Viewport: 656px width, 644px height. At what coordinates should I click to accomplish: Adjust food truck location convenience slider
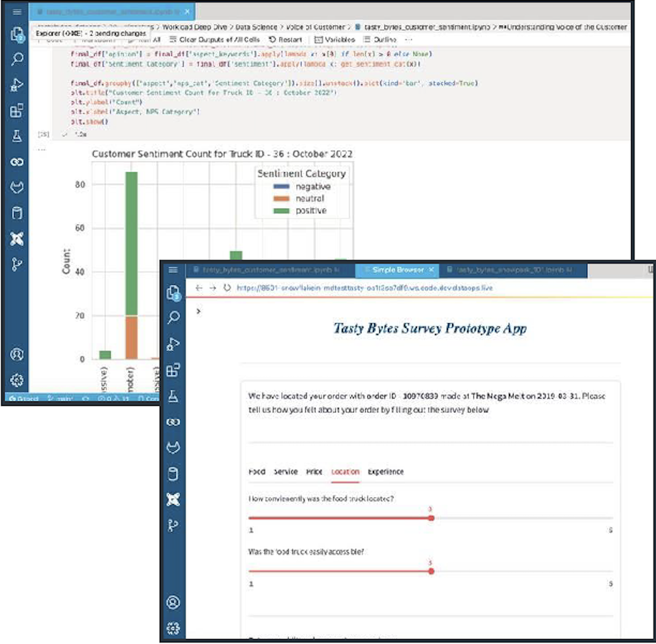pyautogui.click(x=431, y=518)
